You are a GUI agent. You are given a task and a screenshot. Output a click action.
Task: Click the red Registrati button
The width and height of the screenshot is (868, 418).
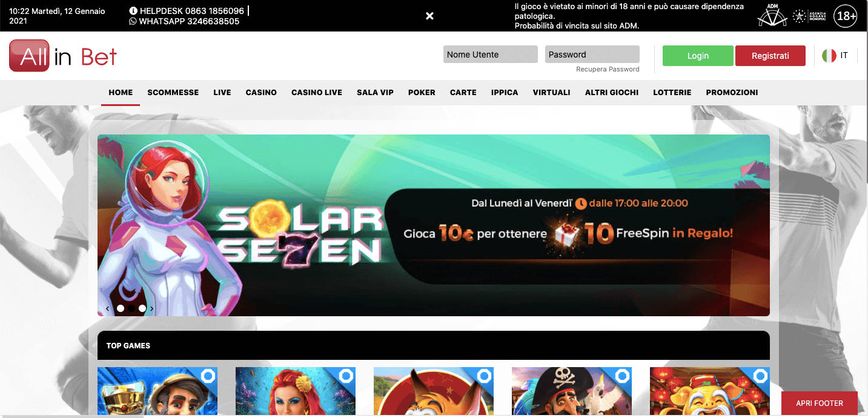770,56
